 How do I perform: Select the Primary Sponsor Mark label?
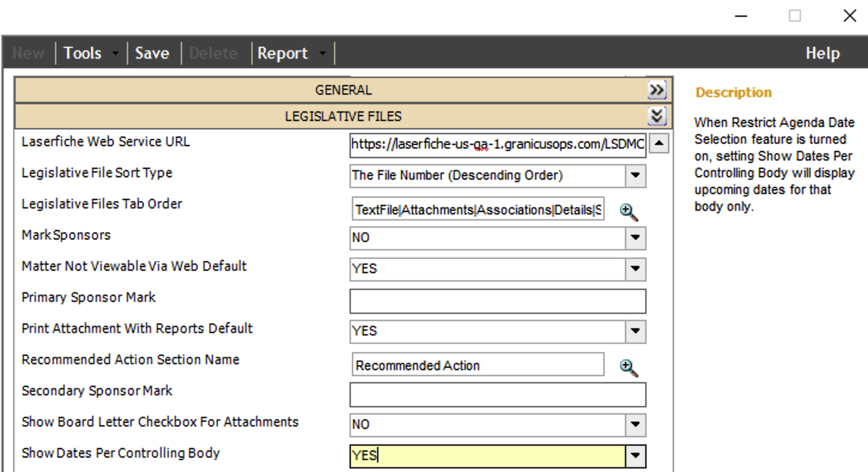(x=89, y=297)
